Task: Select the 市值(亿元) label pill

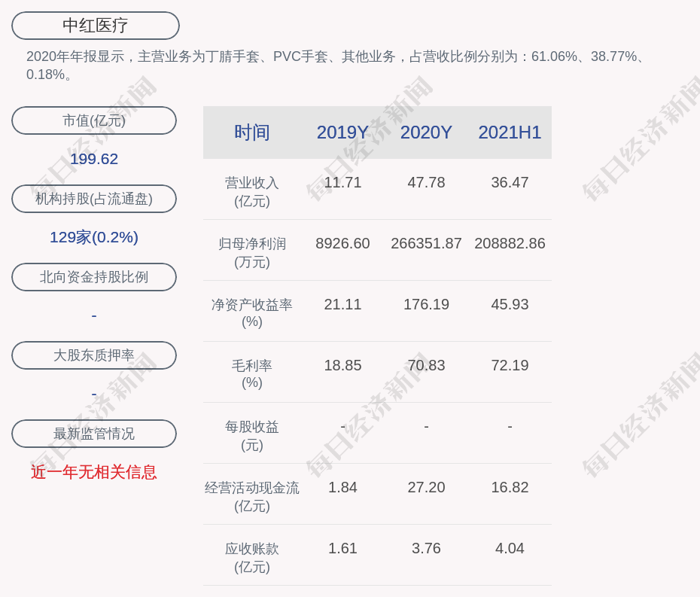Action: point(94,120)
